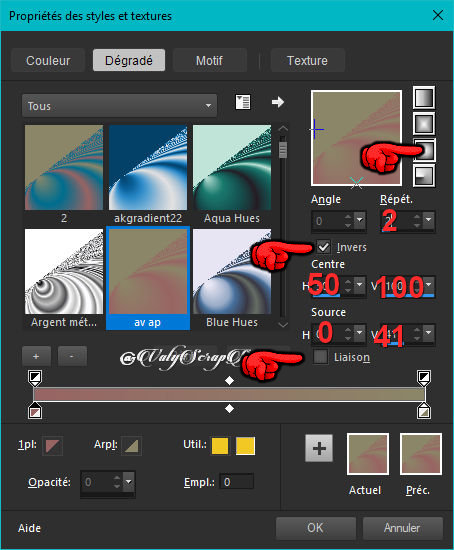Open the Opacité value dropdown arrow
The height and width of the screenshot is (550, 454).
[x=129, y=482]
